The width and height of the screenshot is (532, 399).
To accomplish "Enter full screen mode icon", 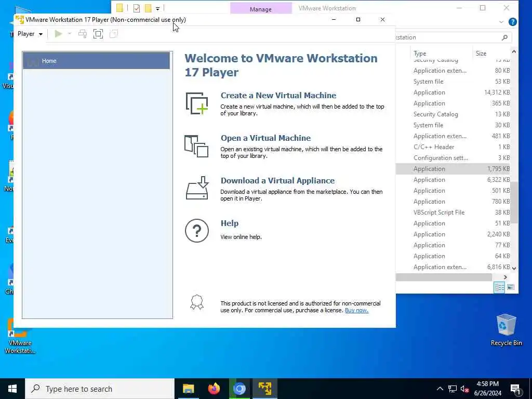I will (98, 34).
